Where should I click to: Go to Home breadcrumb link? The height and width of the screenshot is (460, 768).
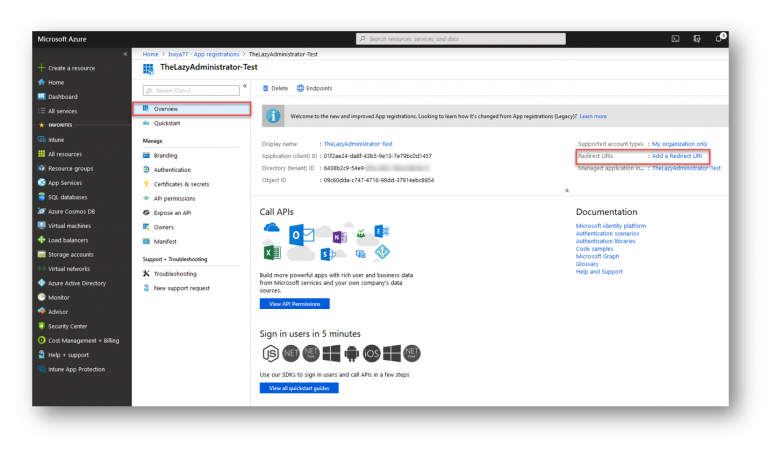tap(150, 54)
